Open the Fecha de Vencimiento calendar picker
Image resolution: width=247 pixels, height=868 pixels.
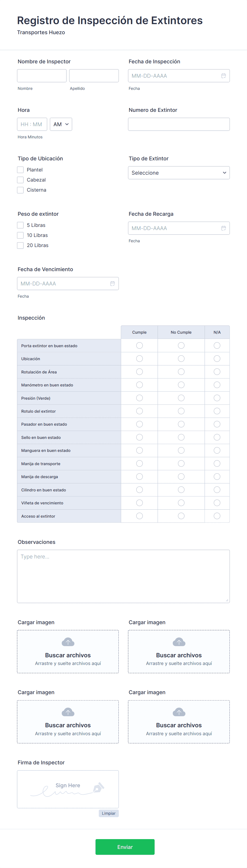coord(112,284)
